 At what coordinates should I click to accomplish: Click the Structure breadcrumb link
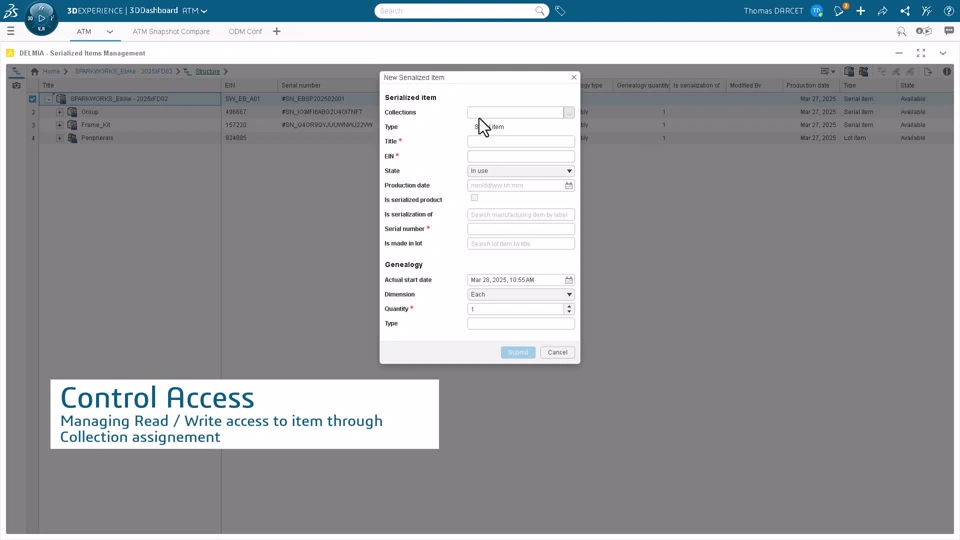pyautogui.click(x=208, y=72)
